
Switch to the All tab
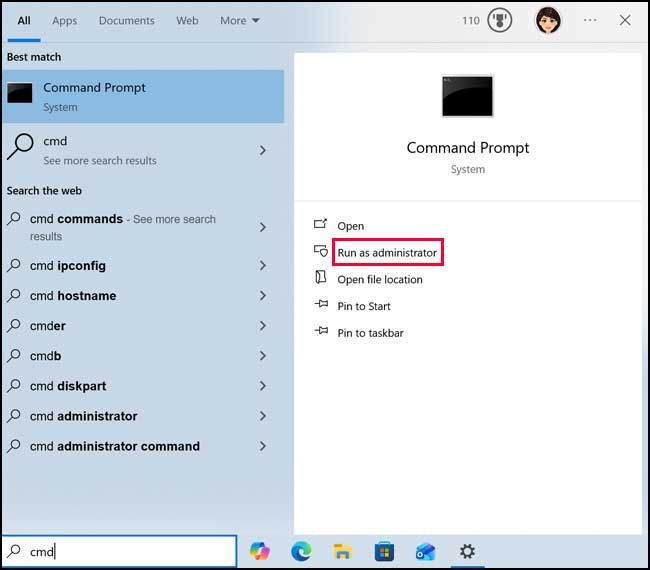(24, 20)
